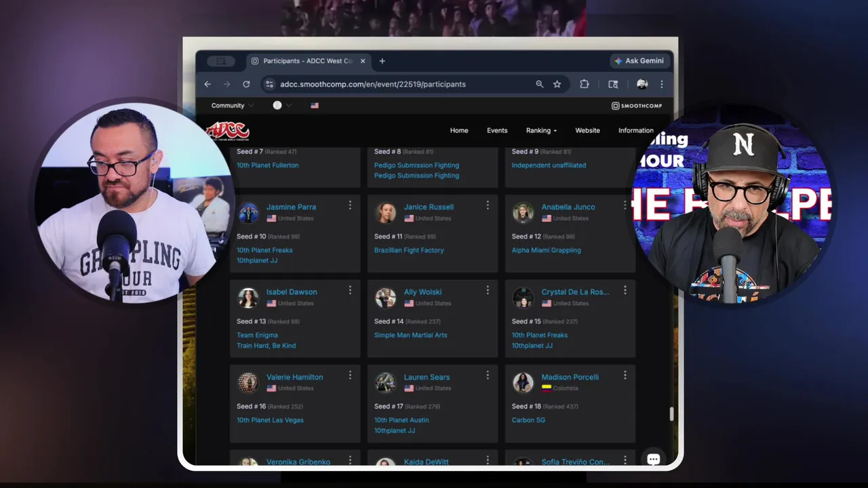
Task: Open the Team Enigma link
Action: (x=257, y=335)
